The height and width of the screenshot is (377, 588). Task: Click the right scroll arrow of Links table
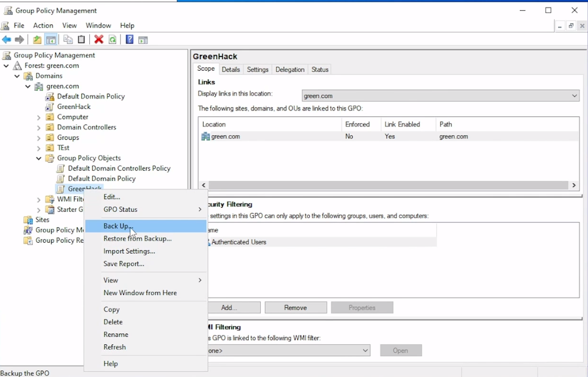tap(574, 185)
